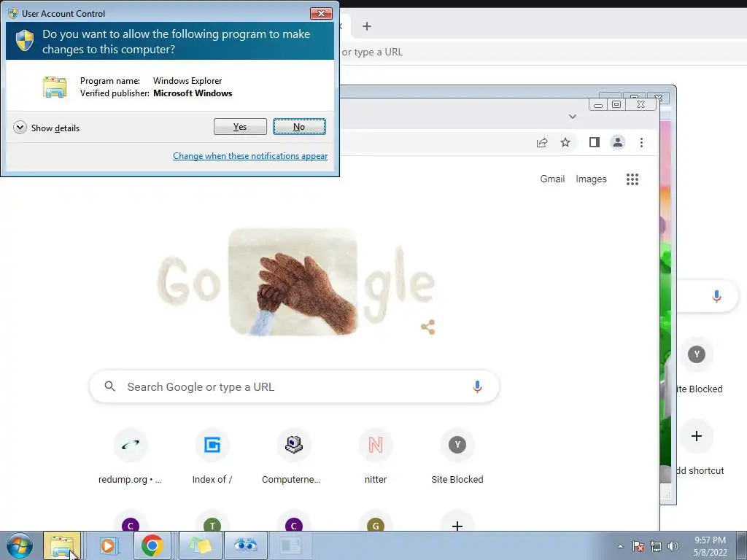Share the Google Doodle
The image size is (747, 560).
point(427,327)
